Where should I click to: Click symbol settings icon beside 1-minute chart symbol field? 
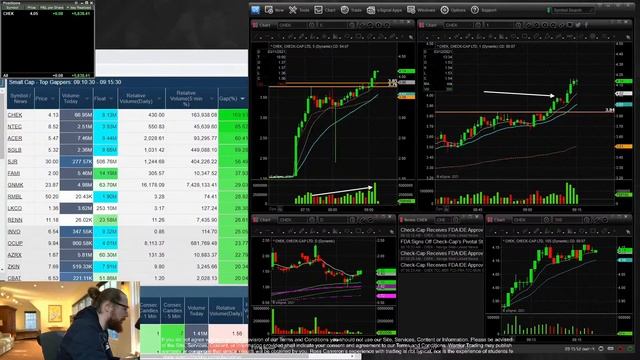coord(478,25)
